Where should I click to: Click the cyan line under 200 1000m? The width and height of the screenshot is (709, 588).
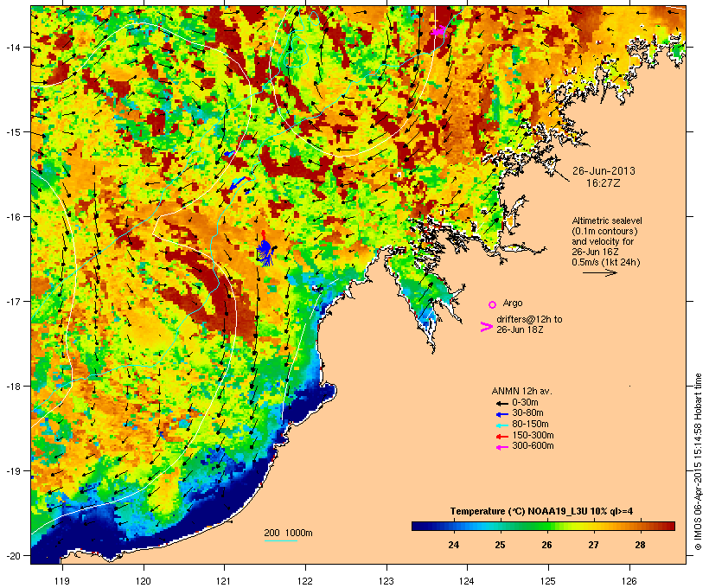click(281, 540)
